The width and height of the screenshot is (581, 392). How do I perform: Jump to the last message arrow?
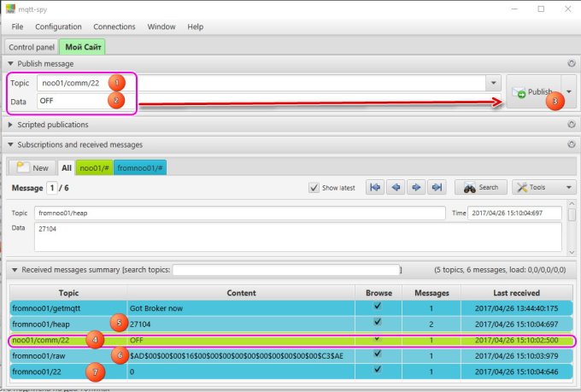coord(437,187)
